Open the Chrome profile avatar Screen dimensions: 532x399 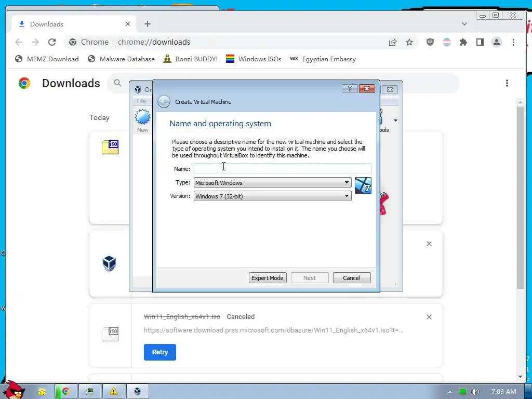point(496,42)
